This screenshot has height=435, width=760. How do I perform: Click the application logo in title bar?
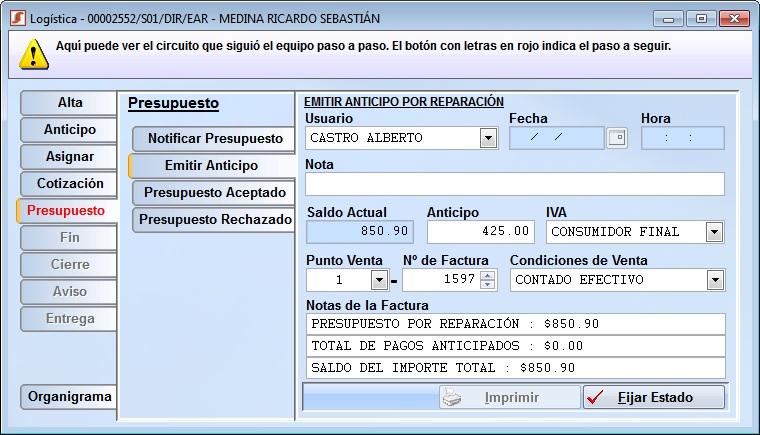click(x=17, y=19)
